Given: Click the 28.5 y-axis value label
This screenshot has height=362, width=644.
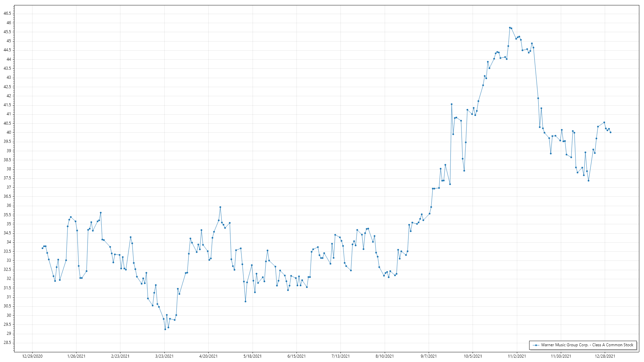Looking at the screenshot, I should coord(7,343).
